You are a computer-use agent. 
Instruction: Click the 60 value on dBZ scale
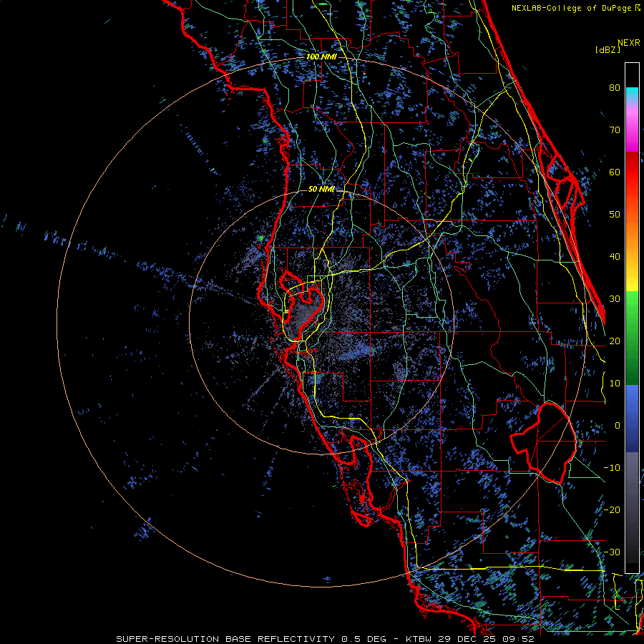(x=615, y=172)
